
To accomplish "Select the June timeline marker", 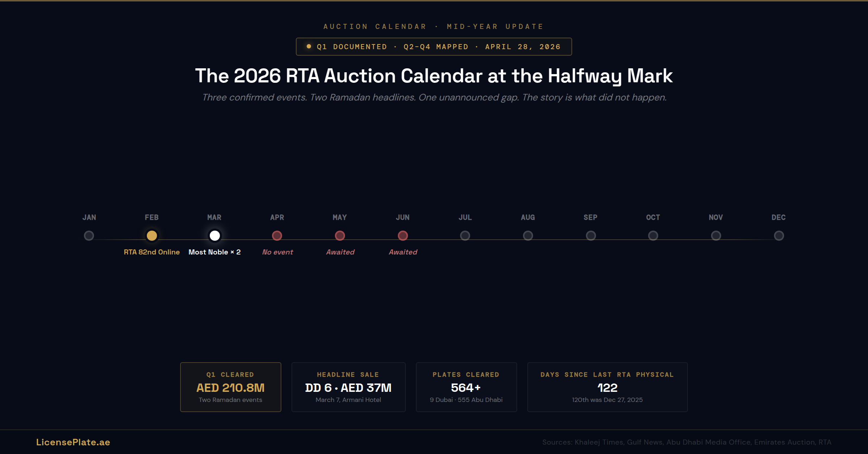I will coord(403,236).
